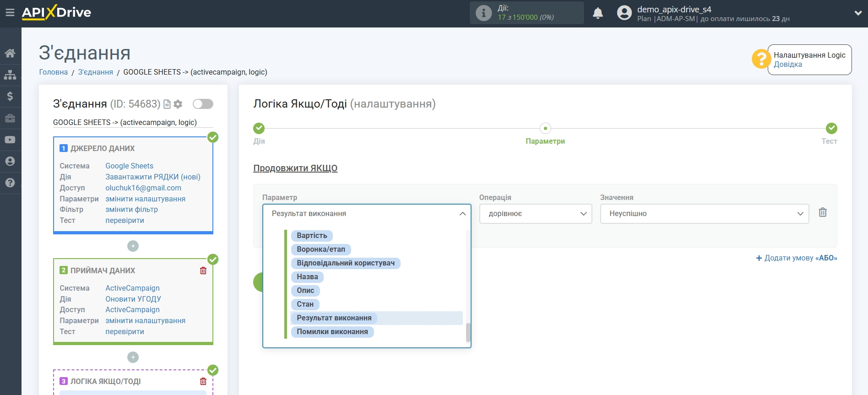
Task: Select Помилки виконання option
Action: click(332, 332)
